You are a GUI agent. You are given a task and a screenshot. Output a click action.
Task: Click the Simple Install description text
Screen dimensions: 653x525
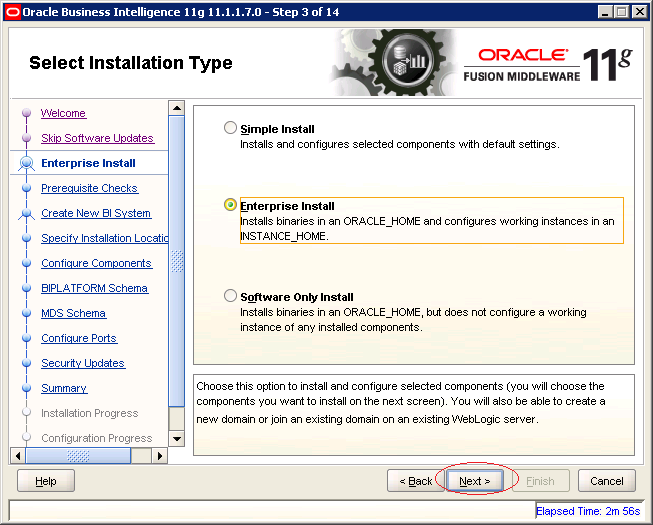pos(400,144)
